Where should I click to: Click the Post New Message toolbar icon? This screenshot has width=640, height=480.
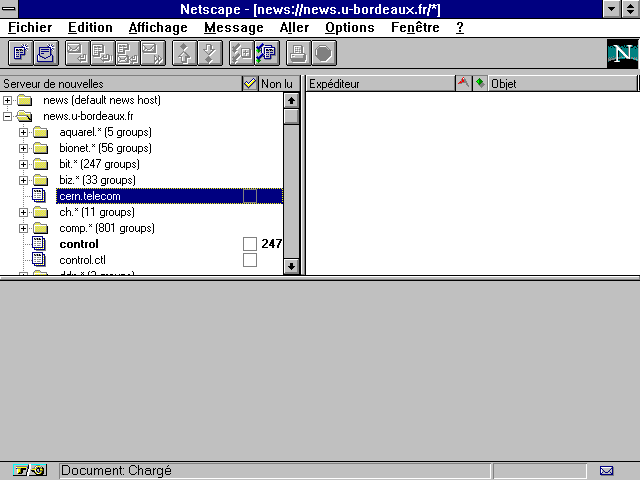point(21,53)
